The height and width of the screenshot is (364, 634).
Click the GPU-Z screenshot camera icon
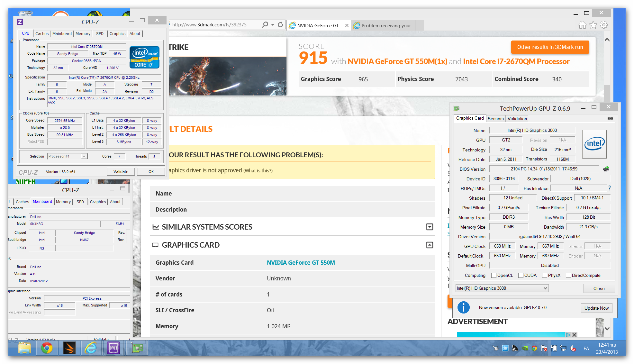click(610, 118)
